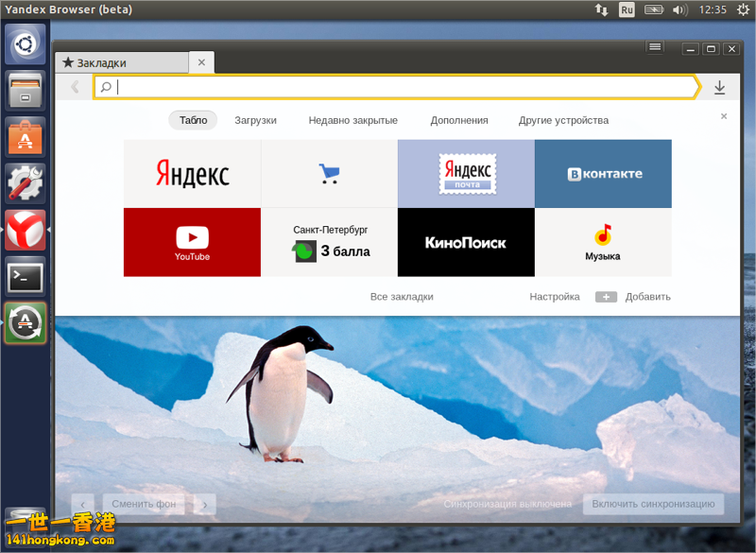This screenshot has height=553, width=756.
Task: Open the Музыка tile
Action: (x=602, y=242)
